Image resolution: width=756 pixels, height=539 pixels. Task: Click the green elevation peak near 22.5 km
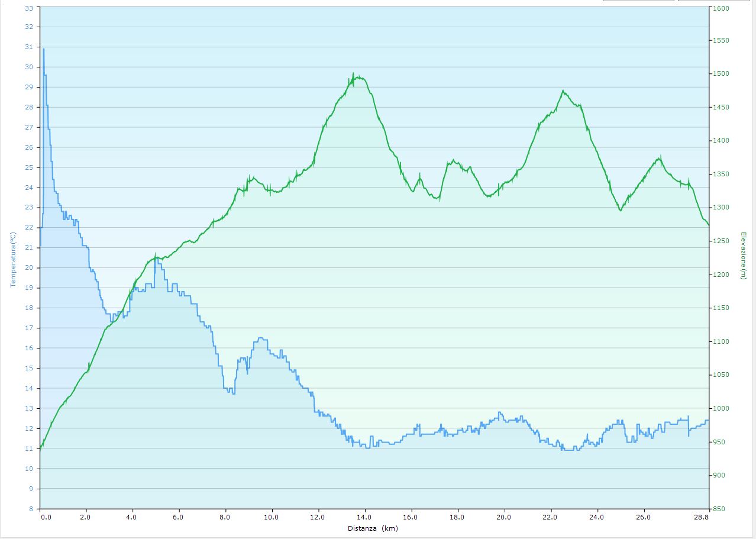563,91
